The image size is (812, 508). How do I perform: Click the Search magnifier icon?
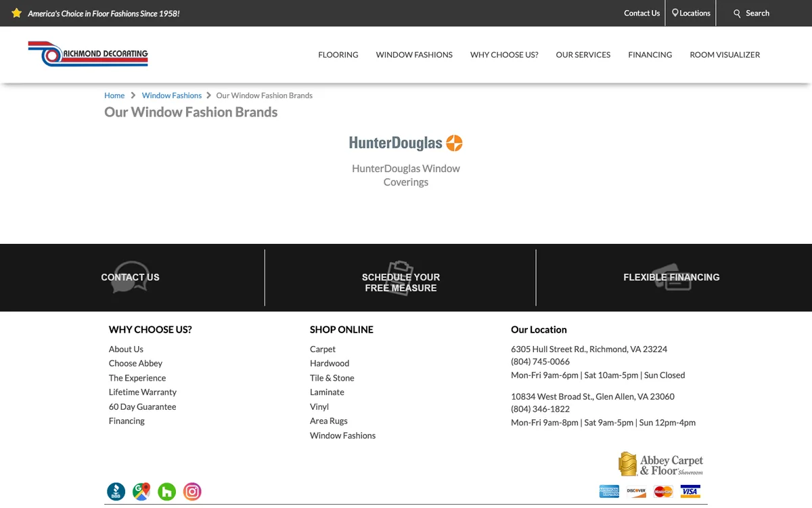[x=738, y=14]
